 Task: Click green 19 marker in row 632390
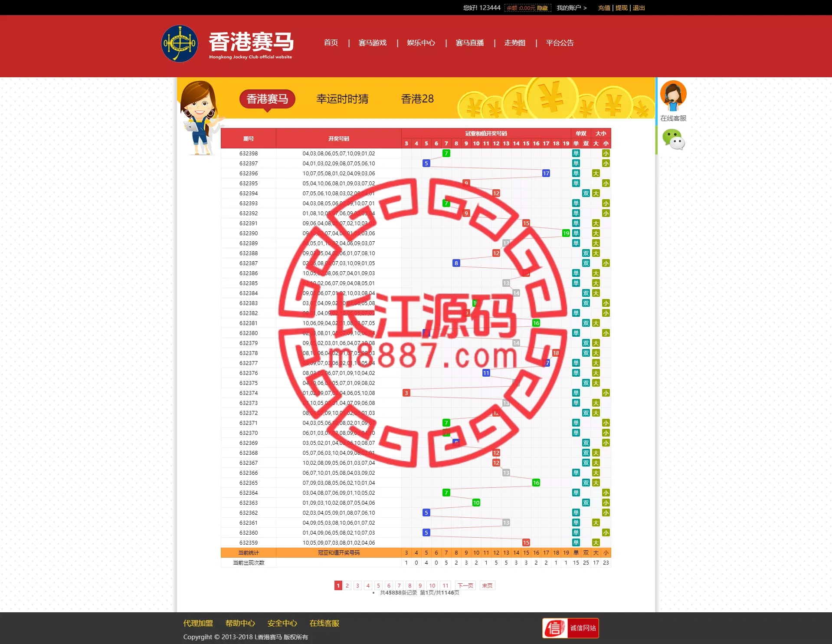[566, 233]
